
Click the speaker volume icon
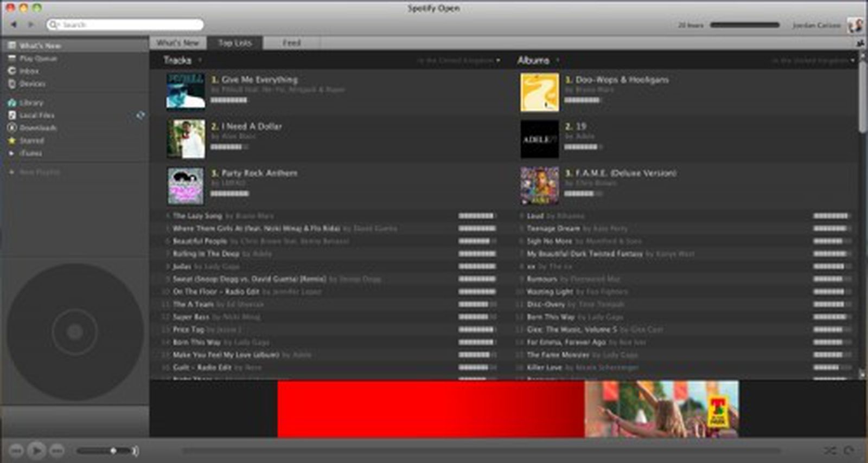point(135,451)
